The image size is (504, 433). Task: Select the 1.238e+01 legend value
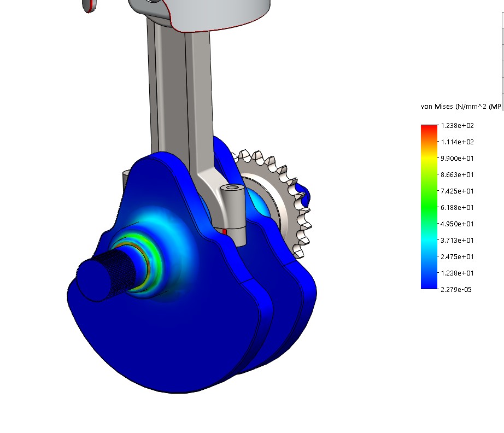point(457,273)
